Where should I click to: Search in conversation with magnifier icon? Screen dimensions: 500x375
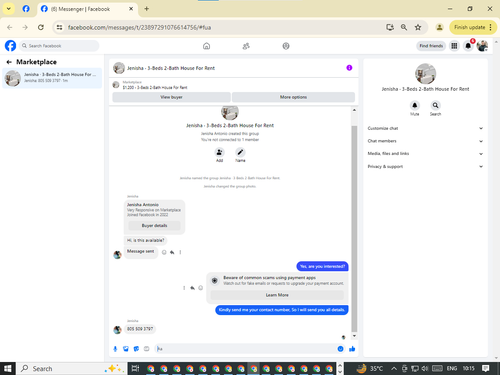pos(435,105)
